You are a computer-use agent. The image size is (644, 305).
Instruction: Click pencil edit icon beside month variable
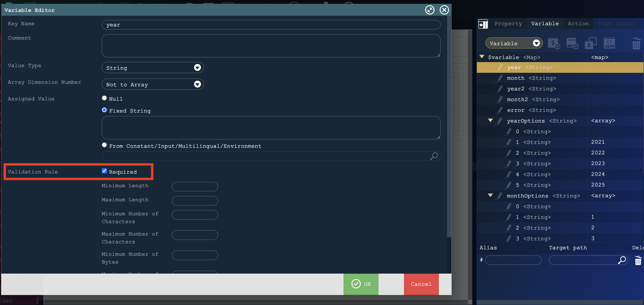click(x=499, y=78)
